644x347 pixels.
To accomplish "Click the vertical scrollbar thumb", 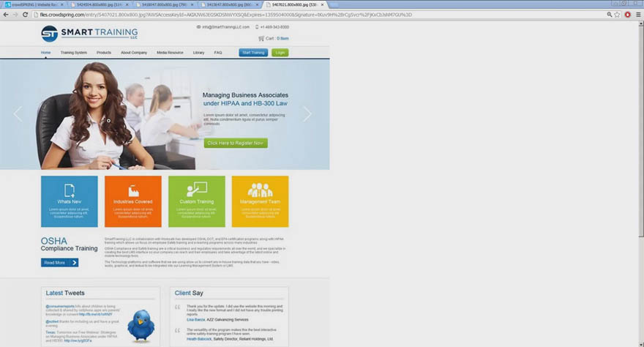I will 641,132.
